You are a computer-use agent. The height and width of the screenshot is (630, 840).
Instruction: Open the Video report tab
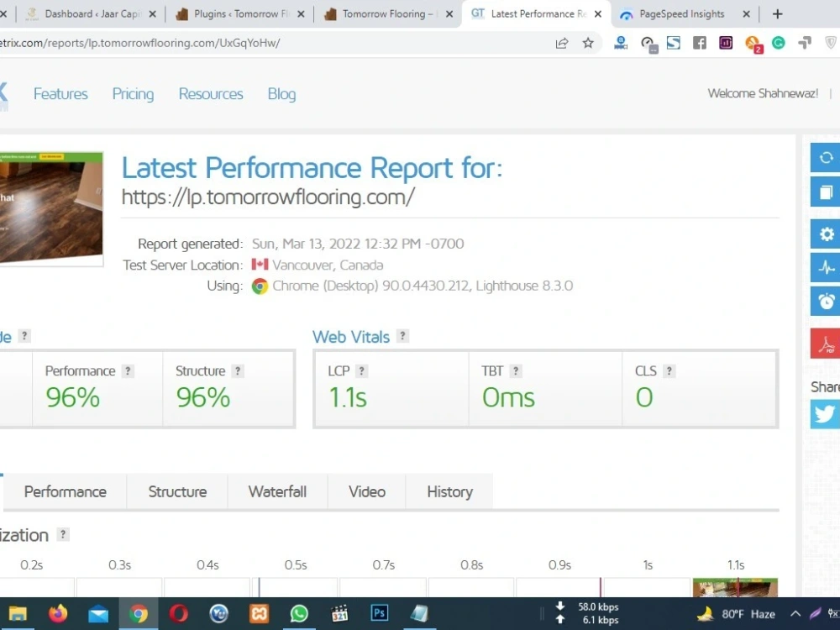pos(367,491)
